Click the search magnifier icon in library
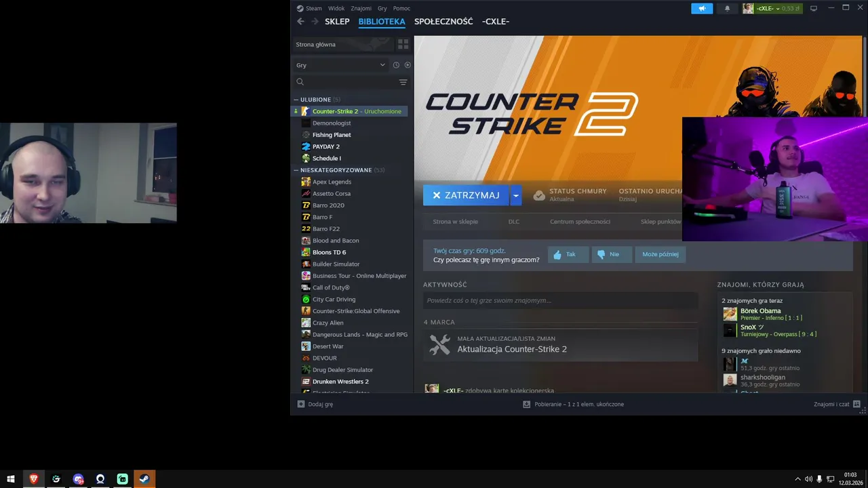 click(300, 82)
